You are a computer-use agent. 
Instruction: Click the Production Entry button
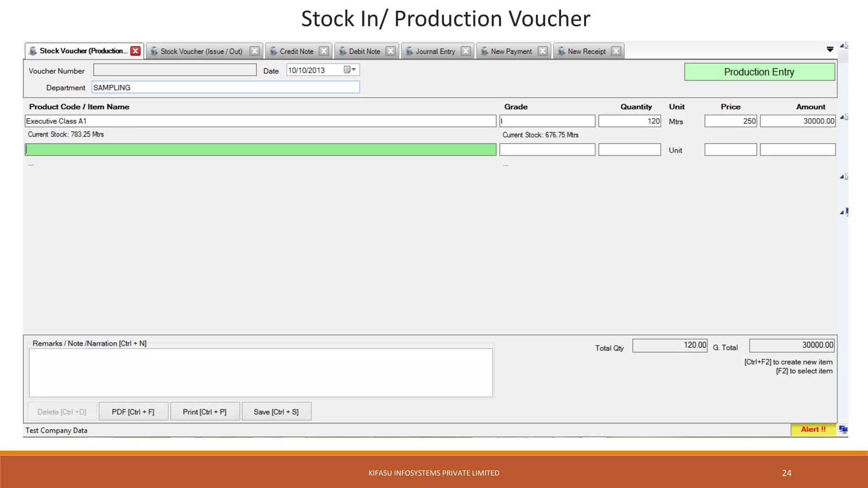click(x=759, y=72)
